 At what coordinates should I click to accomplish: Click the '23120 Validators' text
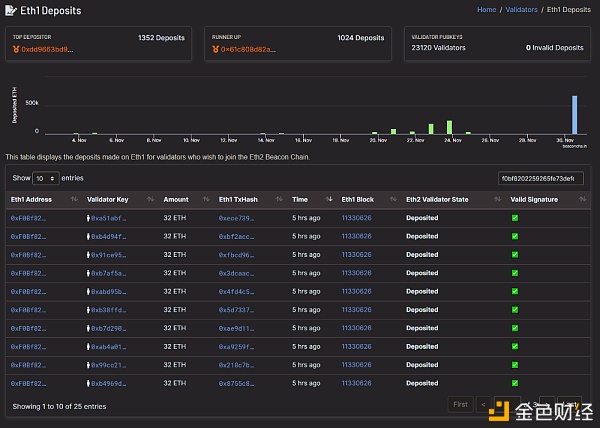point(439,48)
